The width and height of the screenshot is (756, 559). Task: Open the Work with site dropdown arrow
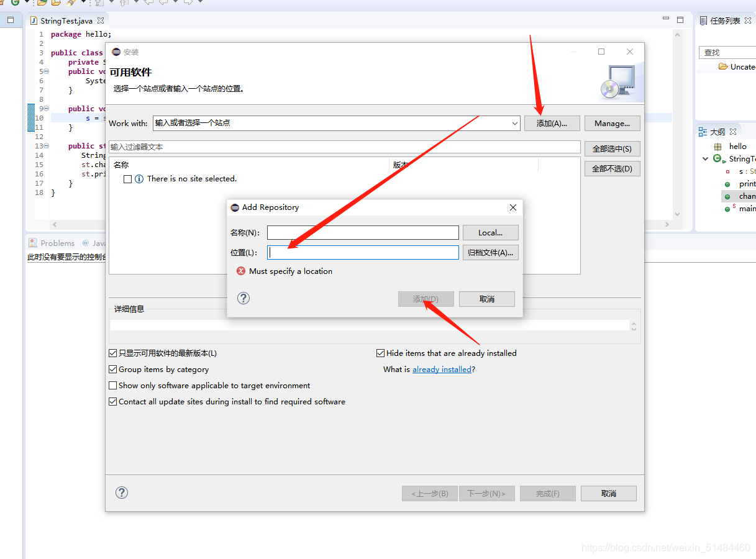tap(514, 124)
